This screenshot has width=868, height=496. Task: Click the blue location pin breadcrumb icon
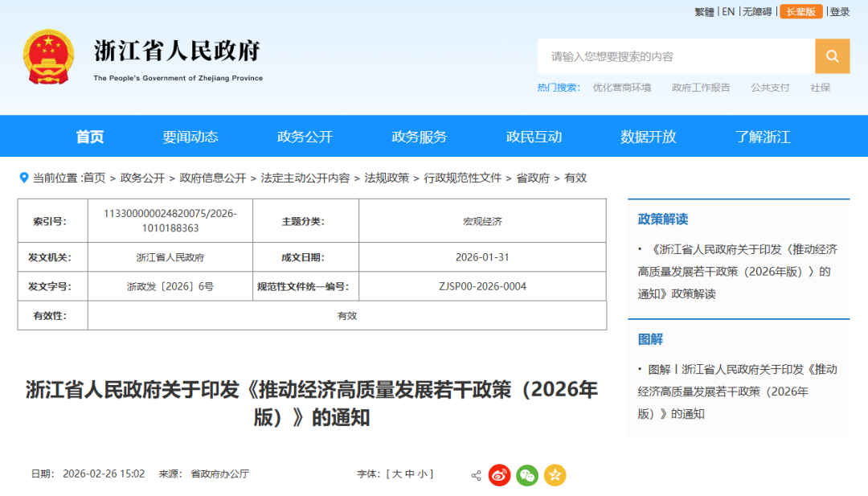point(23,178)
